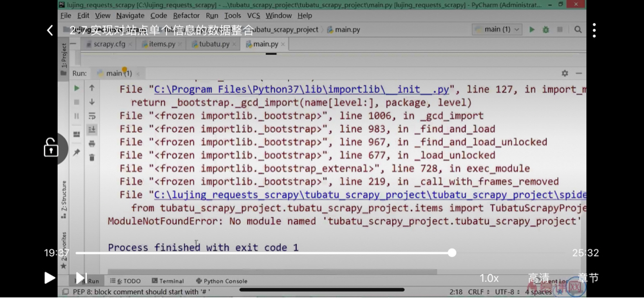The height and width of the screenshot is (298, 644).
Task: Open the Refactor menu
Action: (x=186, y=15)
